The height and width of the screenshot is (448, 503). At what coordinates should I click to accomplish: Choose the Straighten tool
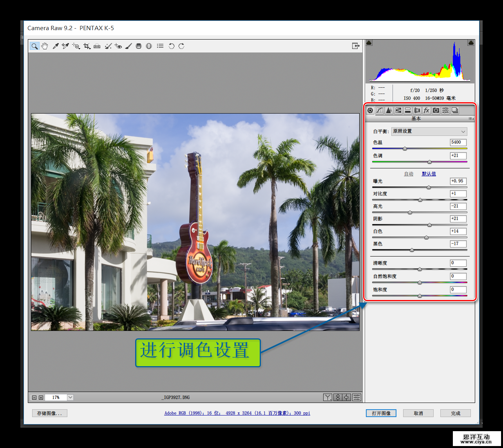click(x=97, y=46)
